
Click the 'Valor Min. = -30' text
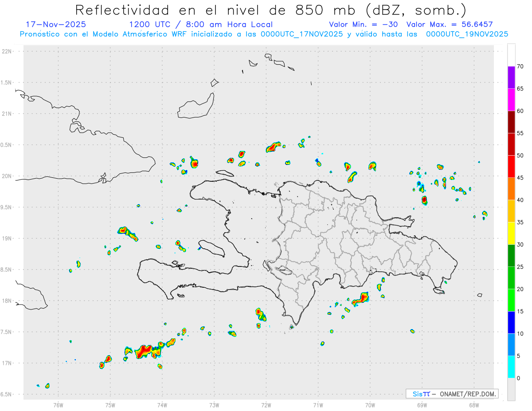coord(364,24)
